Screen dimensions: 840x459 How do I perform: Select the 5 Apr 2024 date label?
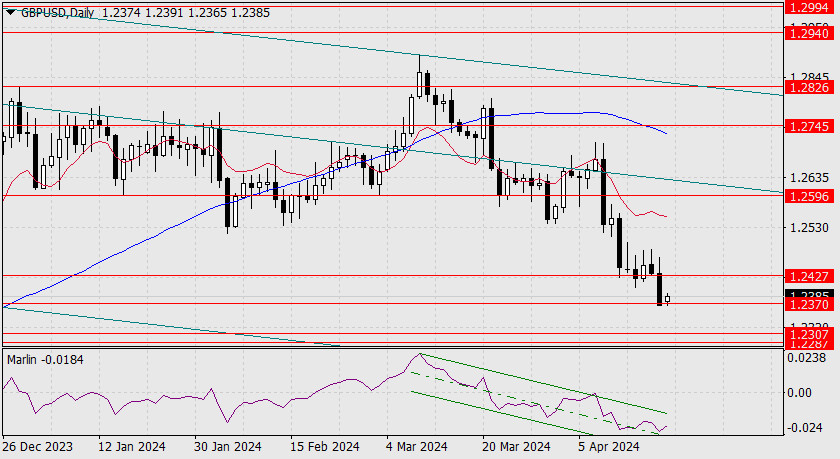pos(609,447)
